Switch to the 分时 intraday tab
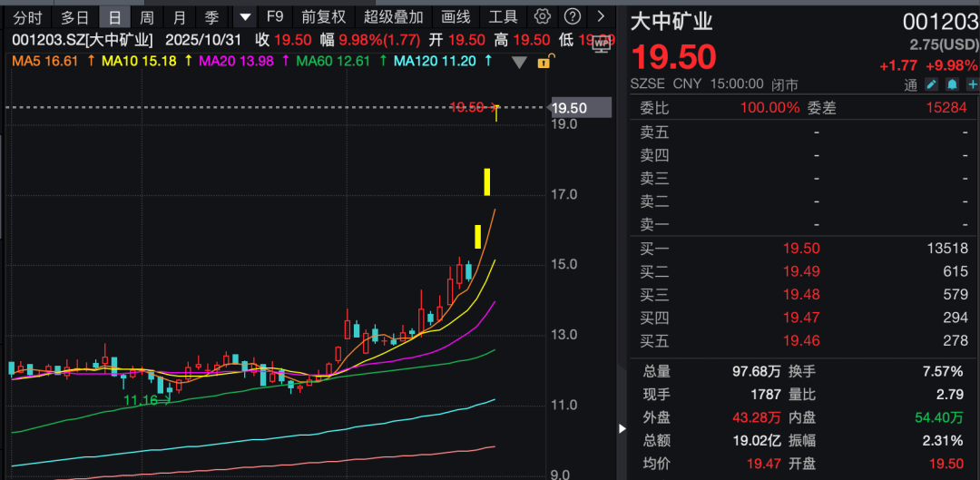This screenshot has height=480, width=980. point(28,16)
